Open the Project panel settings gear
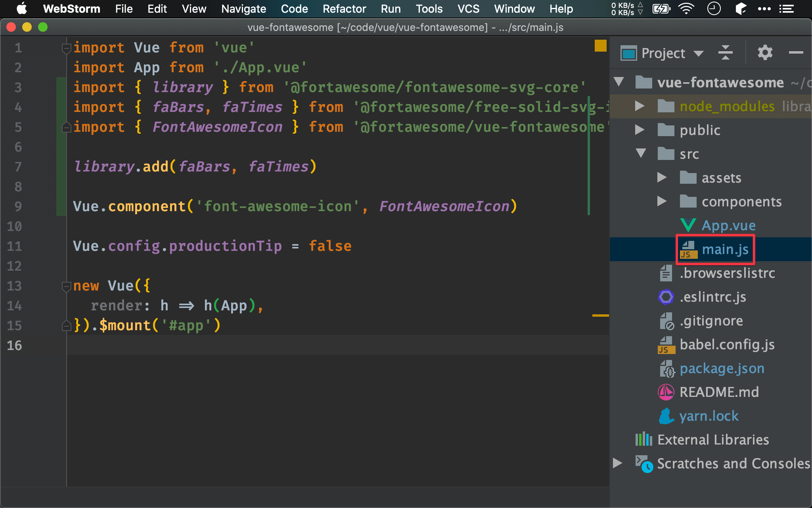 [x=765, y=52]
